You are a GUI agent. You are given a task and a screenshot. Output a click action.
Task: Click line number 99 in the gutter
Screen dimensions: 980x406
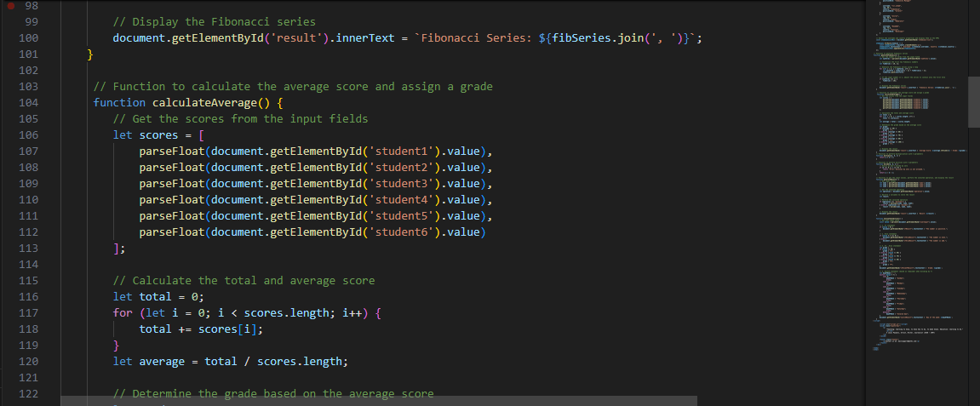tap(32, 22)
